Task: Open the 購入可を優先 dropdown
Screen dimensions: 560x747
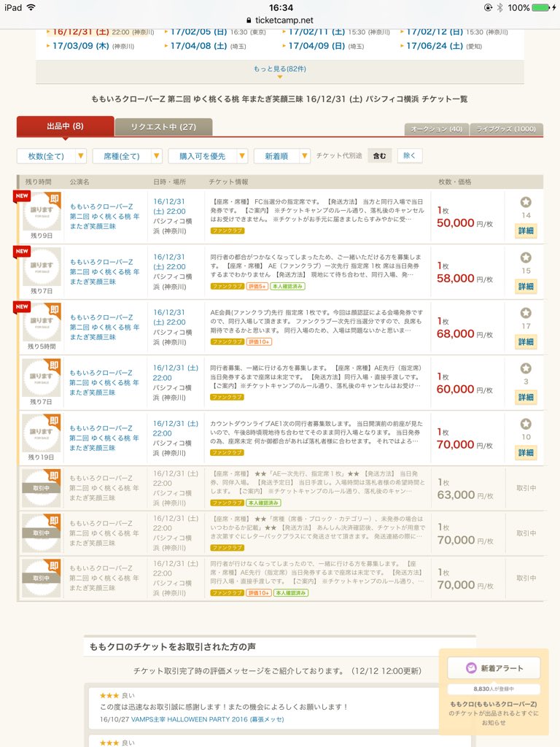Action: pos(208,156)
